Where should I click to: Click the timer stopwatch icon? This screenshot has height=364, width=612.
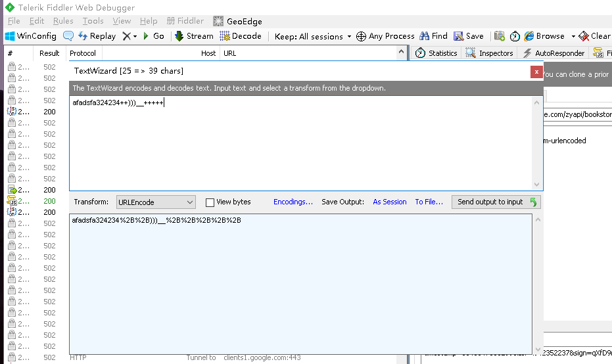(x=515, y=36)
